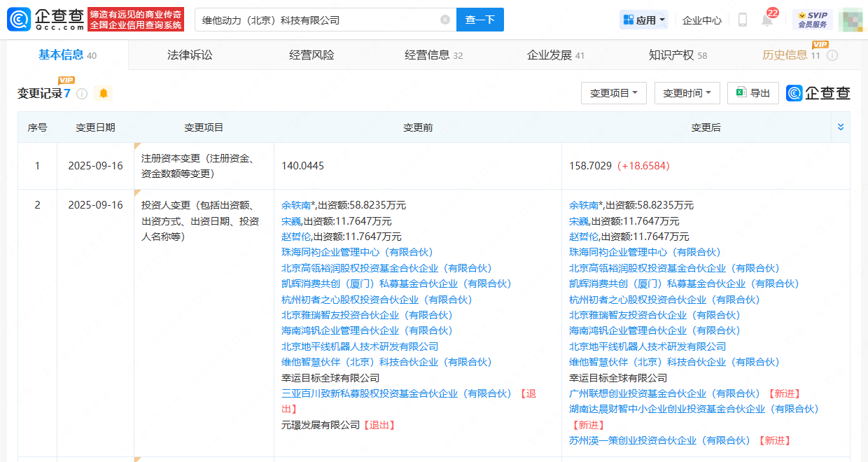The width and height of the screenshot is (868, 462).
Task: Open 余轶南 investor link in 变更前 column
Action: click(296, 205)
